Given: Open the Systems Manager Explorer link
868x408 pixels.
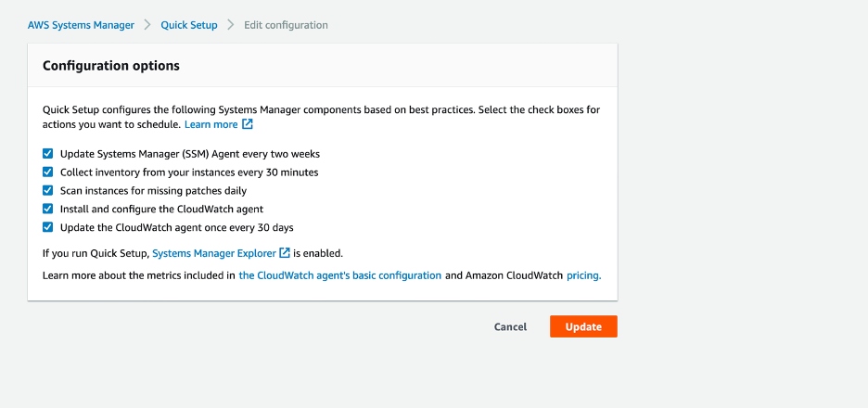Looking at the screenshot, I should [x=214, y=252].
